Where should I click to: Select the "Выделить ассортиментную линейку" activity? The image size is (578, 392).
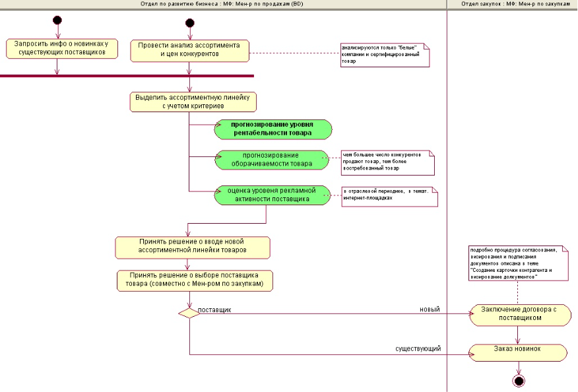click(193, 101)
